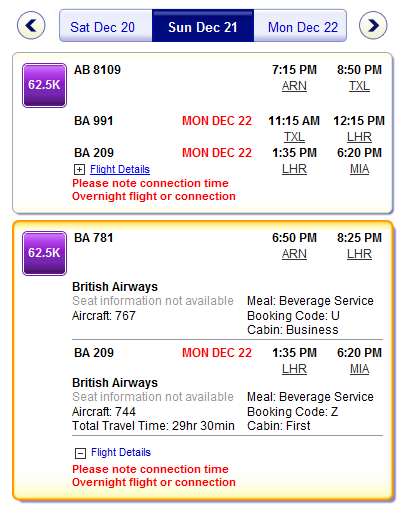
Task: Click the 62.5K badge for AB 8109
Action: pos(44,85)
